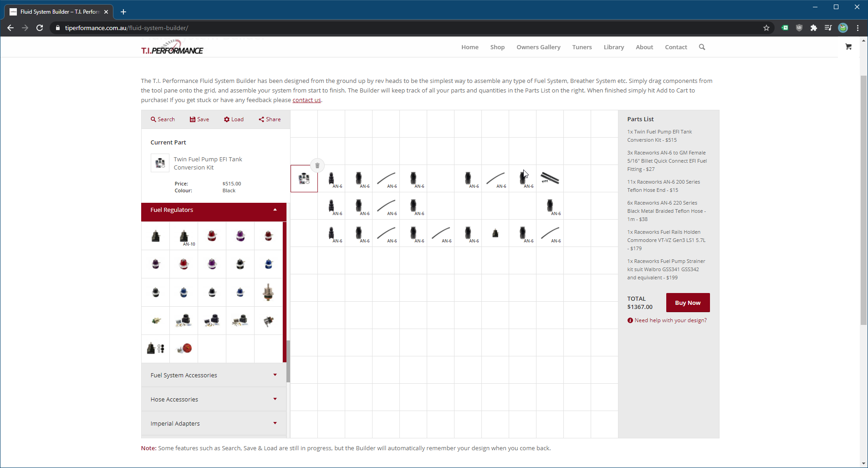Viewport: 868px width, 468px height.
Task: Go to the Home page
Action: click(470, 47)
